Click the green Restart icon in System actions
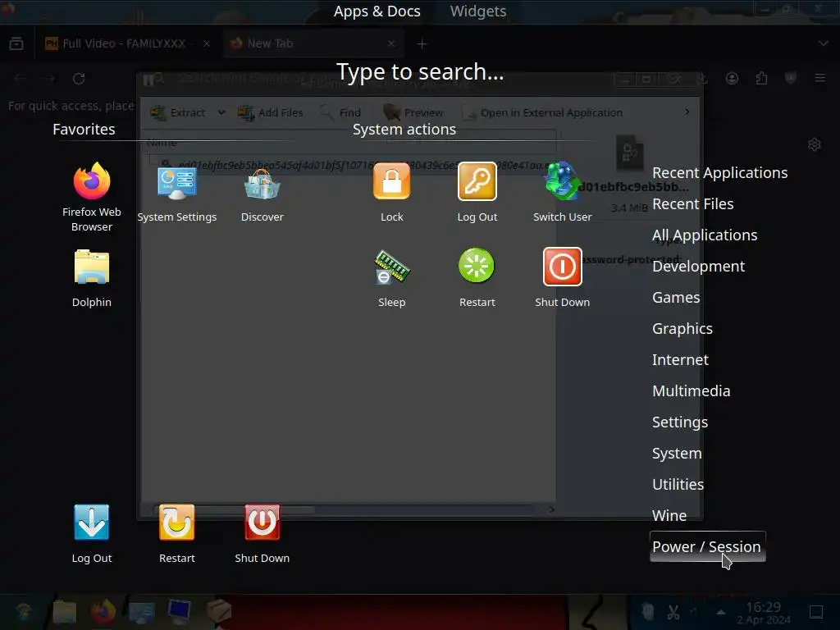This screenshot has height=630, width=840. [x=477, y=266]
